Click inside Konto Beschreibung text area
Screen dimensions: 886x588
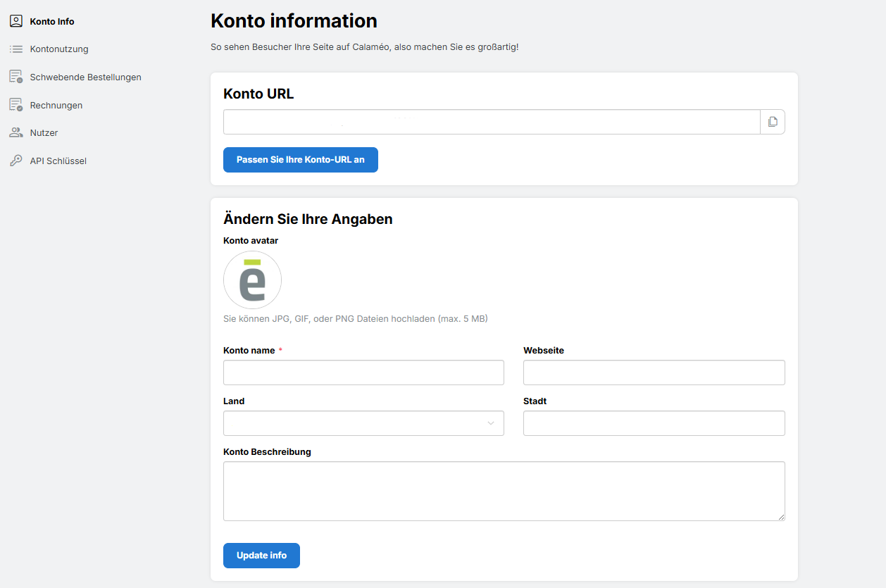[504, 491]
